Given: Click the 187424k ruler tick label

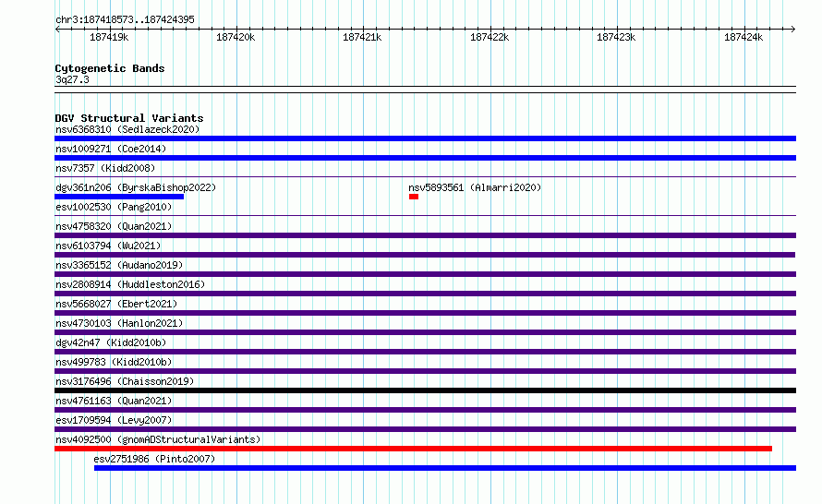Looking at the screenshot, I should [743, 37].
